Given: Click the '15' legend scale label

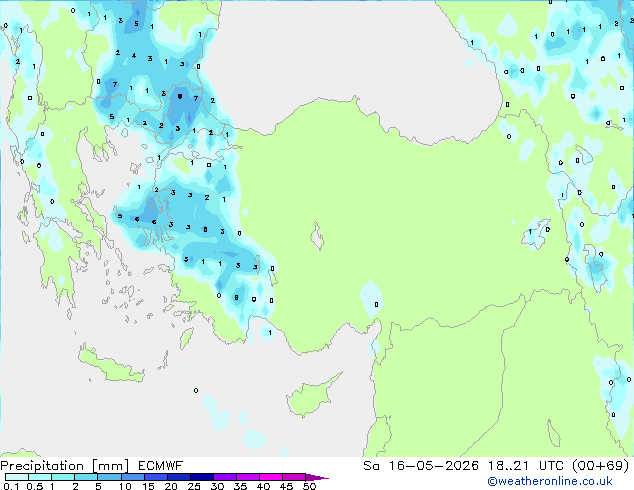Looking at the screenshot, I should (x=148, y=486).
